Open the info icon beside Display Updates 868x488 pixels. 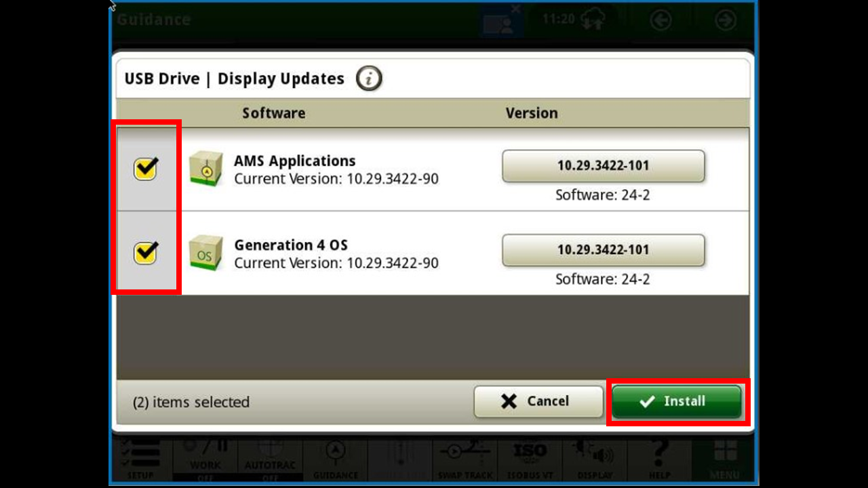(369, 79)
